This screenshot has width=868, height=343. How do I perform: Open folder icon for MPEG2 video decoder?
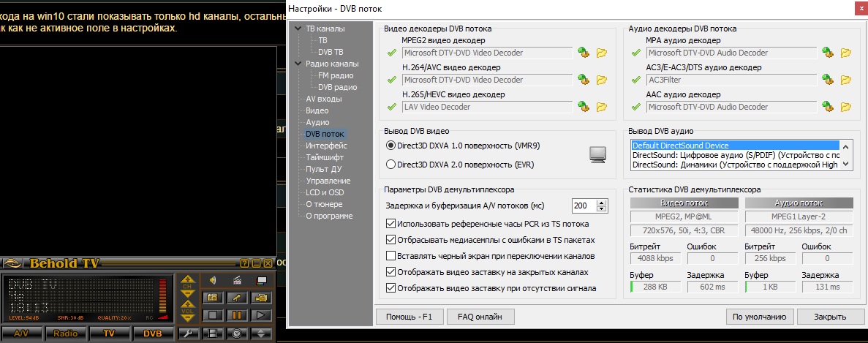pos(602,53)
